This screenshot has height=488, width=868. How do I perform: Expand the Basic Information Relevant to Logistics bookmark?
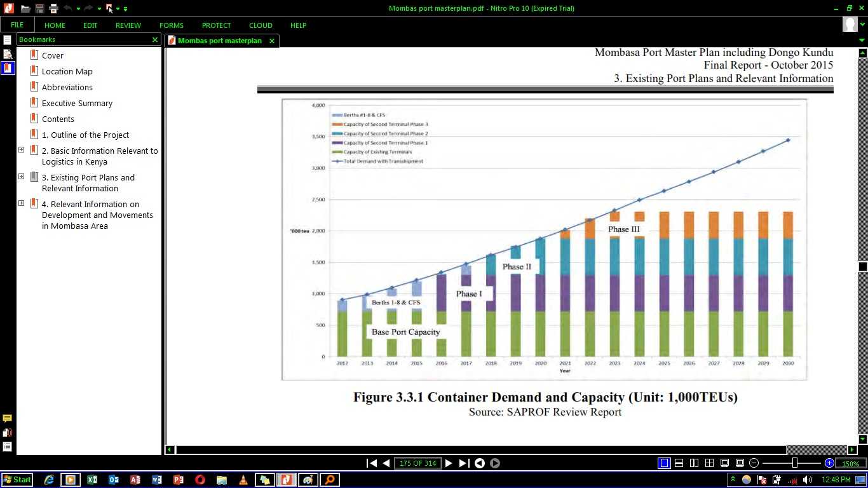[21, 150]
